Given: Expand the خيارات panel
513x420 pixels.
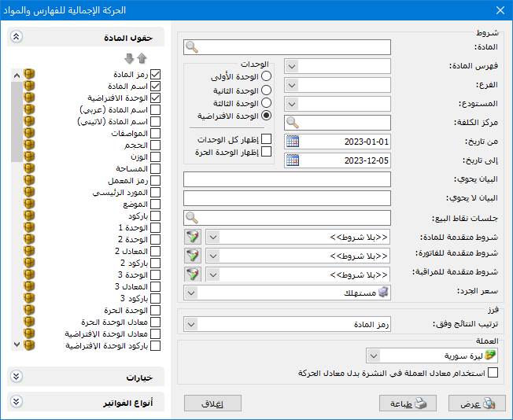Looking at the screenshot, I should [x=17, y=377].
